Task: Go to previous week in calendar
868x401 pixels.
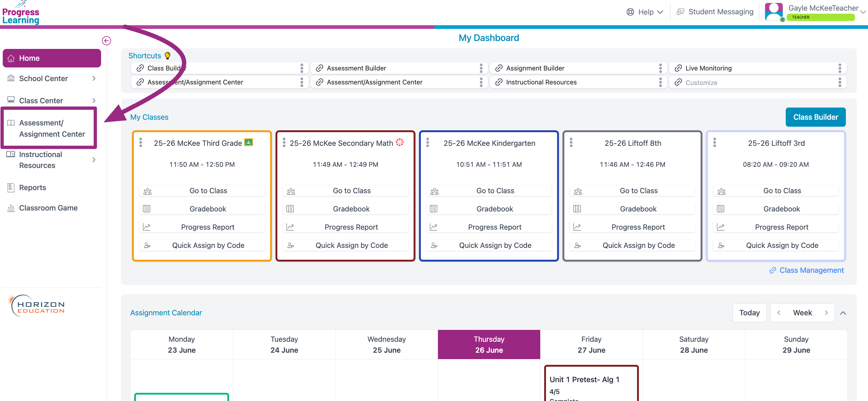Action: tap(779, 313)
